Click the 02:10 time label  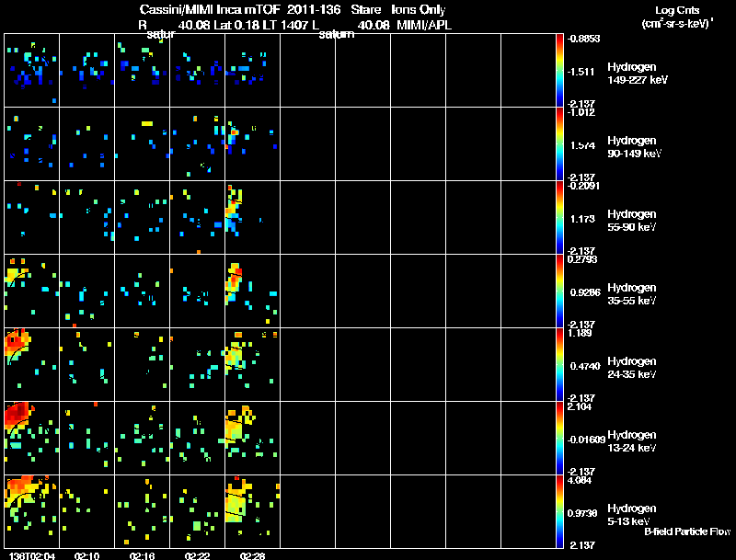pos(86,555)
